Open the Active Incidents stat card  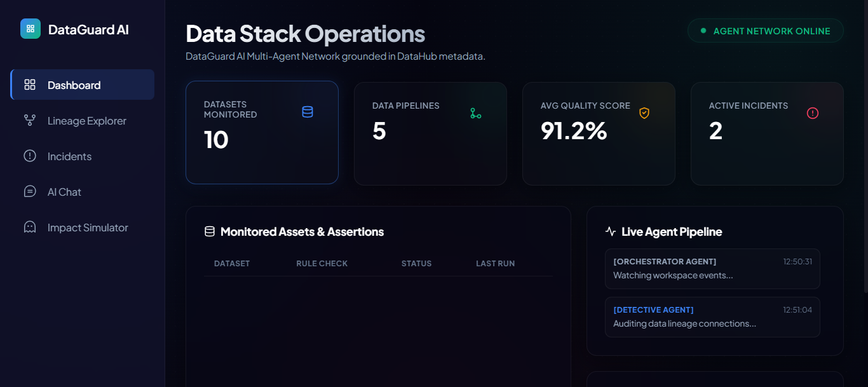767,133
